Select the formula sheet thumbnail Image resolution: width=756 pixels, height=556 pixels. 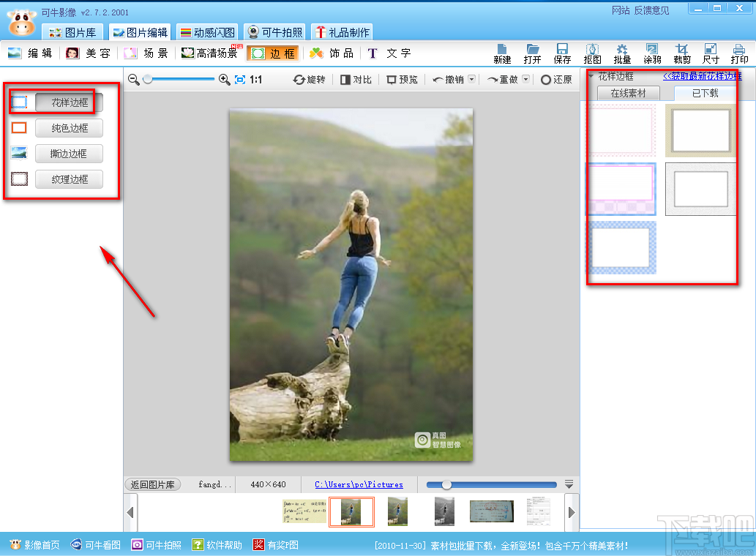coord(304,511)
